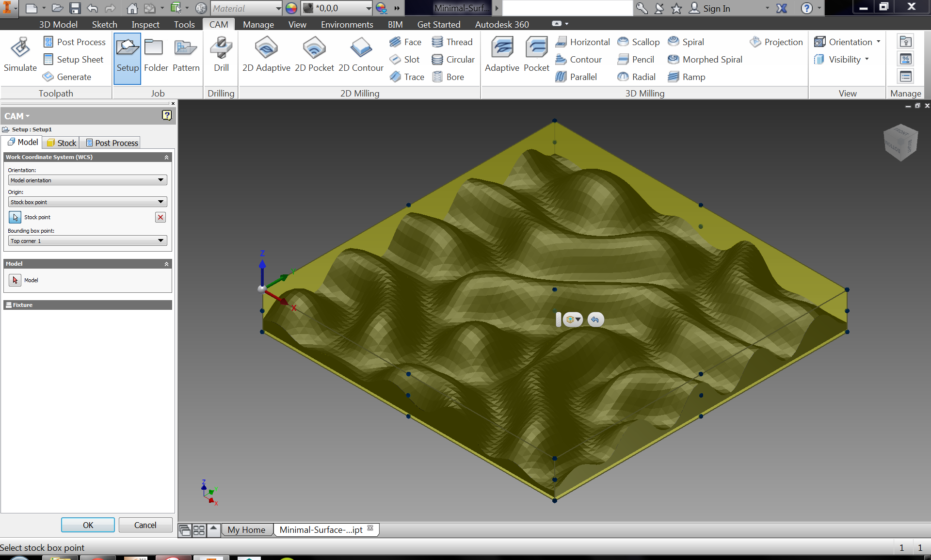
Task: Select the Circular milling operation
Action: [453, 60]
